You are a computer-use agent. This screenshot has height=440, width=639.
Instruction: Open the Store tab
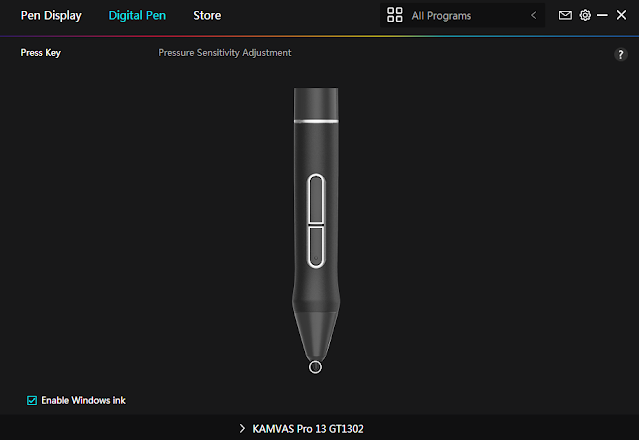click(x=207, y=15)
